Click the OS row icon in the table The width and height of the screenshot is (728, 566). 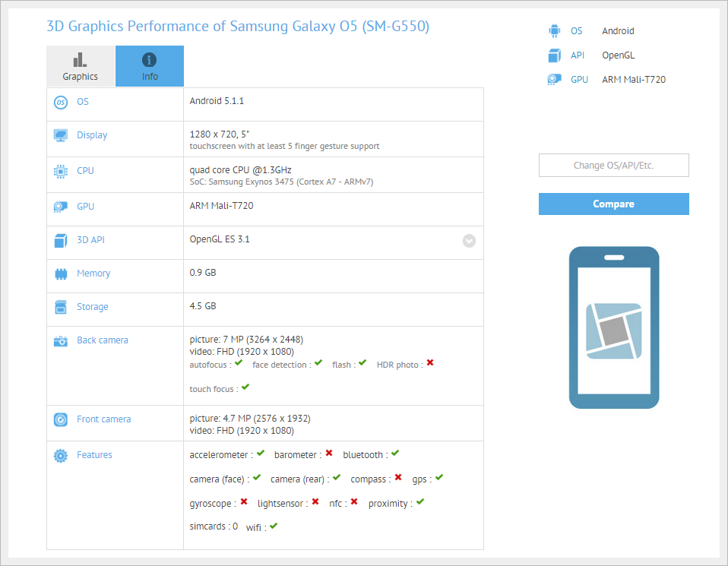61,102
